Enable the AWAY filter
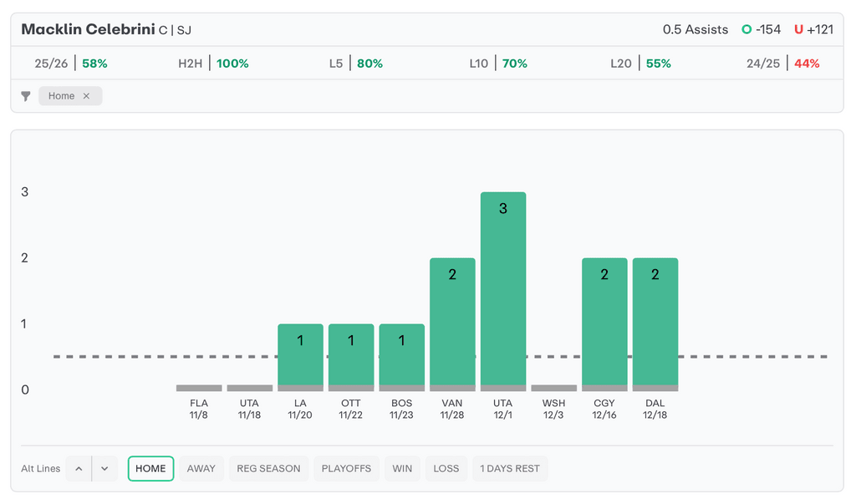The width and height of the screenshot is (856, 504). click(201, 469)
